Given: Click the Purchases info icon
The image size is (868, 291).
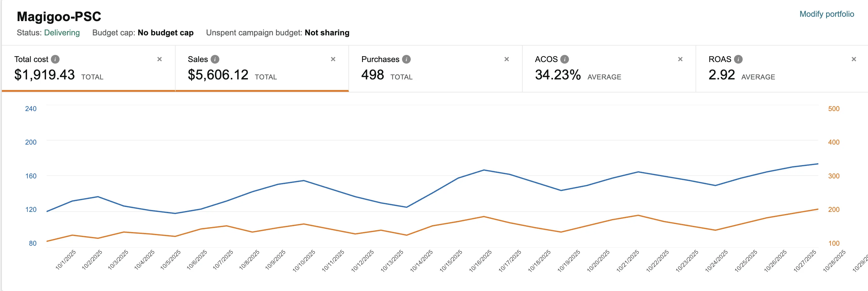Looking at the screenshot, I should 406,59.
